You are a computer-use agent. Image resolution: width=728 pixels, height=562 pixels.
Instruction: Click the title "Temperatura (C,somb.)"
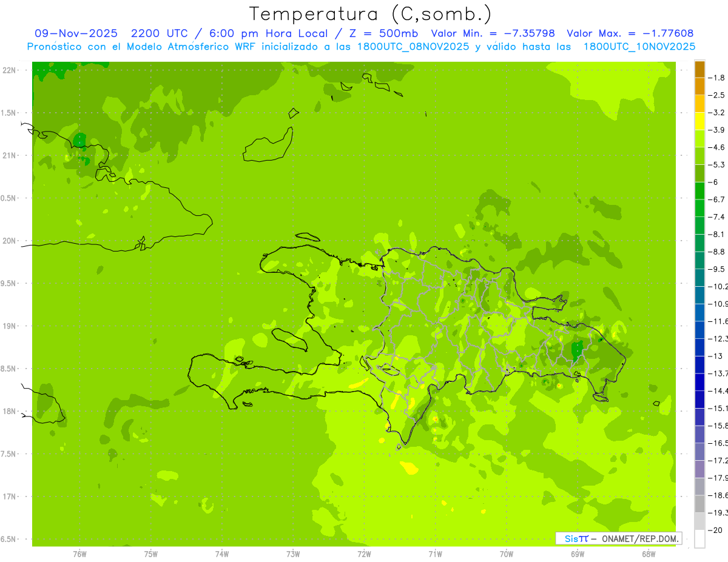370,14
